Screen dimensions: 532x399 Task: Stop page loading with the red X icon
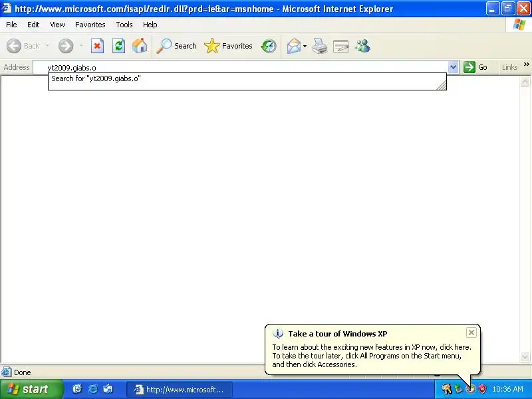pyautogui.click(x=97, y=46)
